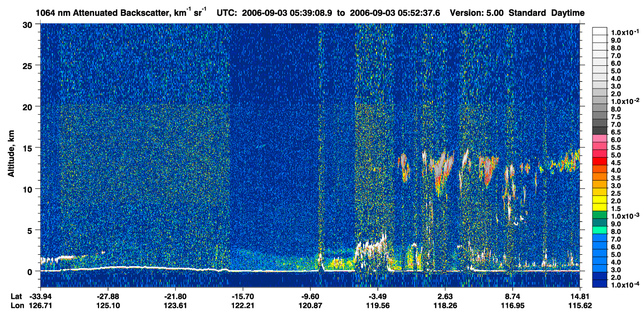The width and height of the screenshot is (644, 330).
Task: Click the altitude tick label '20'
Action: pyautogui.click(x=29, y=106)
